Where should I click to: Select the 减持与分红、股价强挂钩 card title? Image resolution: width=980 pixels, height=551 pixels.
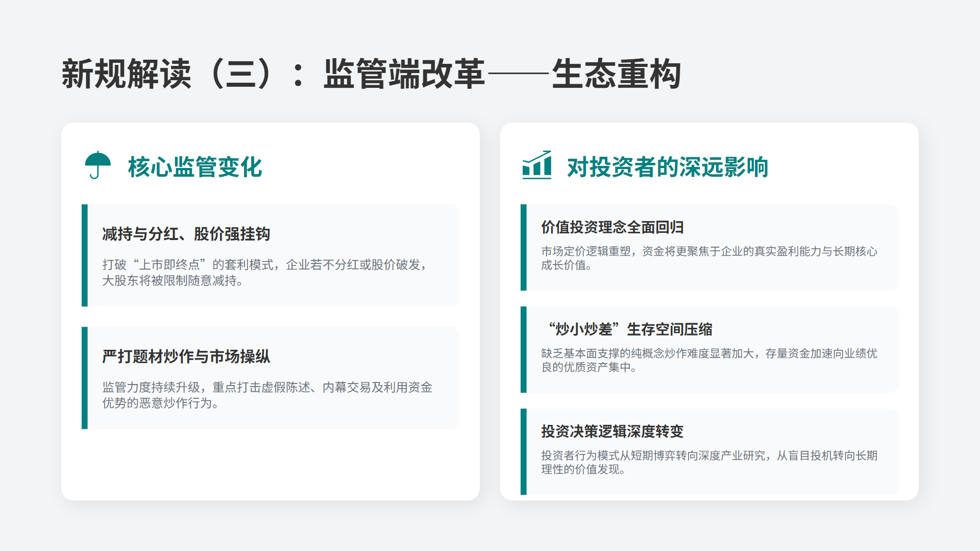[186, 234]
